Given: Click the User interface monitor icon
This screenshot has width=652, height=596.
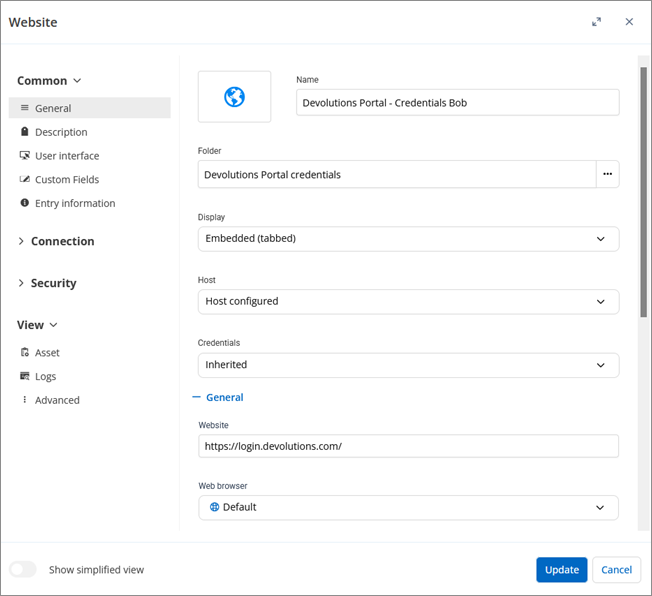Looking at the screenshot, I should (x=25, y=155).
